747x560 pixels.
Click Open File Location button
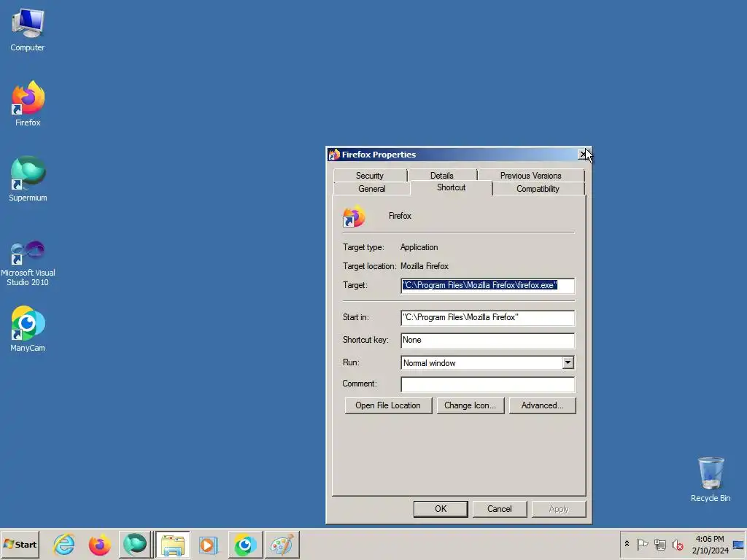[x=388, y=405]
